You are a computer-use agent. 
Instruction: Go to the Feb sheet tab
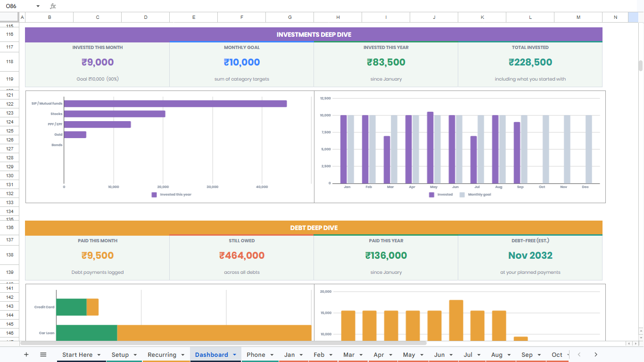click(x=319, y=354)
